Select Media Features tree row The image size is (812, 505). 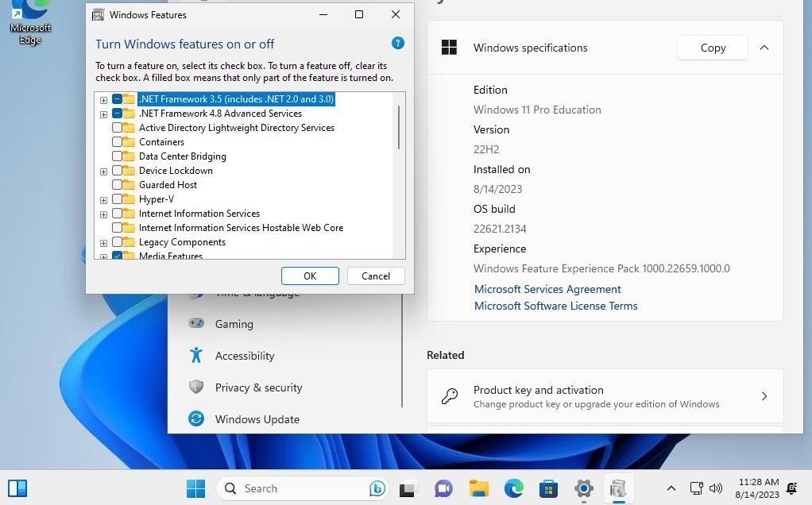[x=170, y=256]
